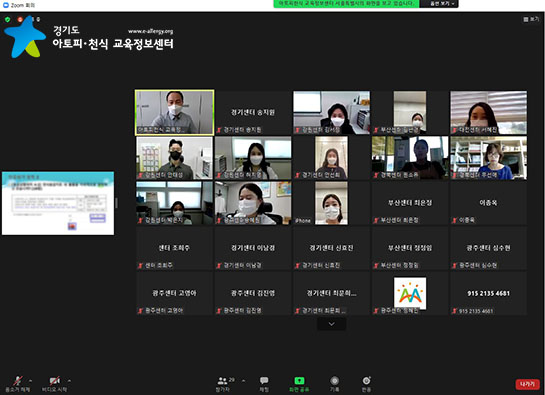Open the shared slide preview thumbnail

58,203
